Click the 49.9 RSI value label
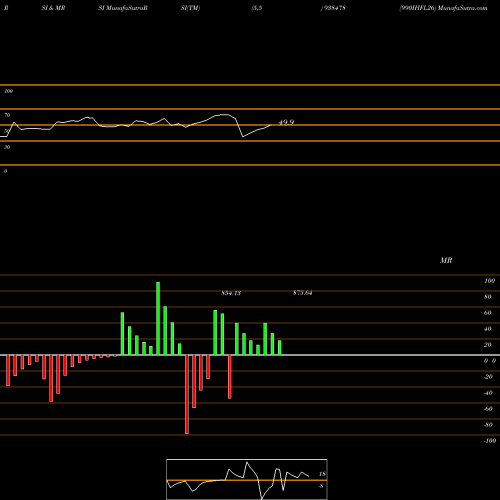This screenshot has height=500, width=500. tap(286, 122)
